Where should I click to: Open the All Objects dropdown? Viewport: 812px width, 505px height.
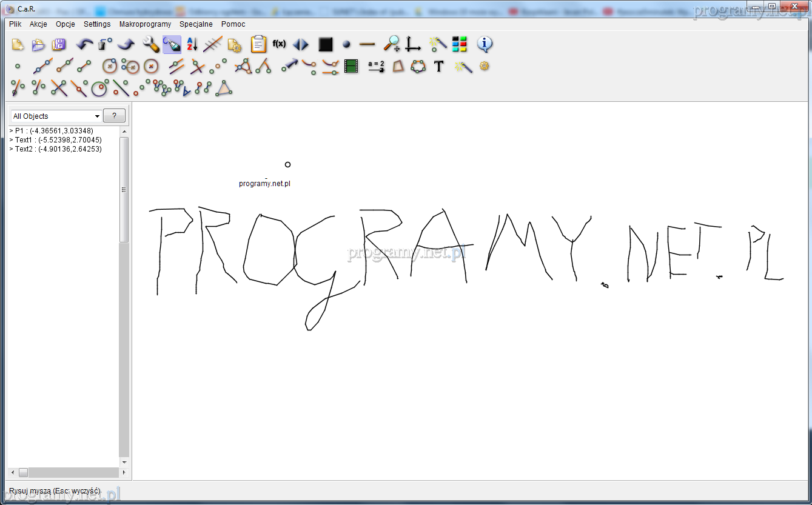[x=56, y=116]
